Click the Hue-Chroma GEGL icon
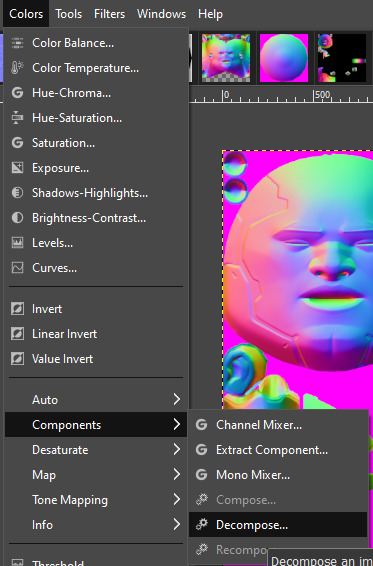The height and width of the screenshot is (566, 373). pyautogui.click(x=17, y=93)
